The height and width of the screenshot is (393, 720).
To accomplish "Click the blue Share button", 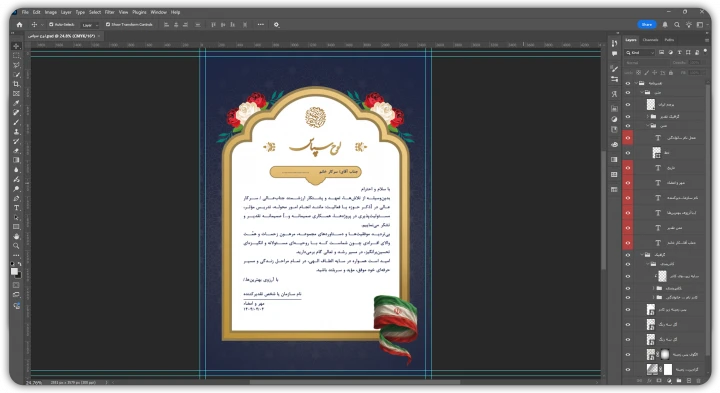I will click(647, 24).
